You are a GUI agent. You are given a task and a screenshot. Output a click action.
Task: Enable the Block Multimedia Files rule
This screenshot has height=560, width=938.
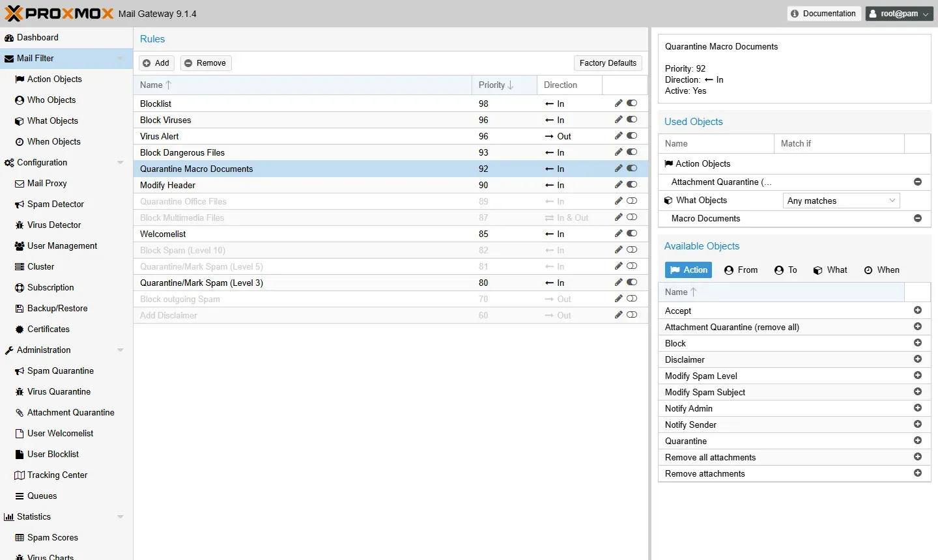tap(632, 217)
